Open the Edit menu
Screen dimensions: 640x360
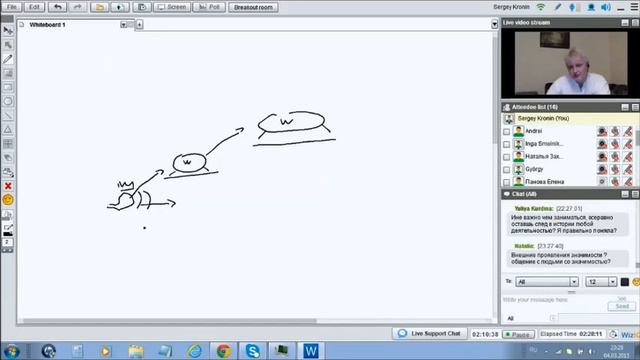34,7
